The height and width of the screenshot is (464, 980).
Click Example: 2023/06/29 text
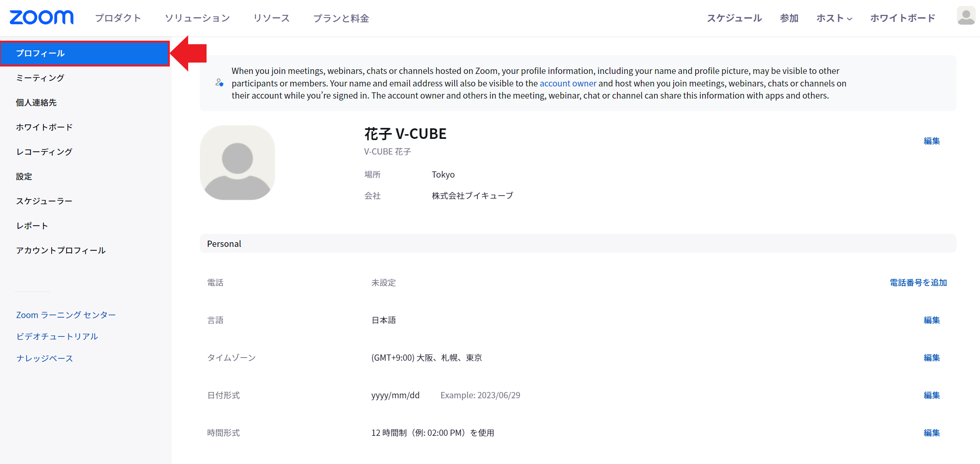[480, 395]
